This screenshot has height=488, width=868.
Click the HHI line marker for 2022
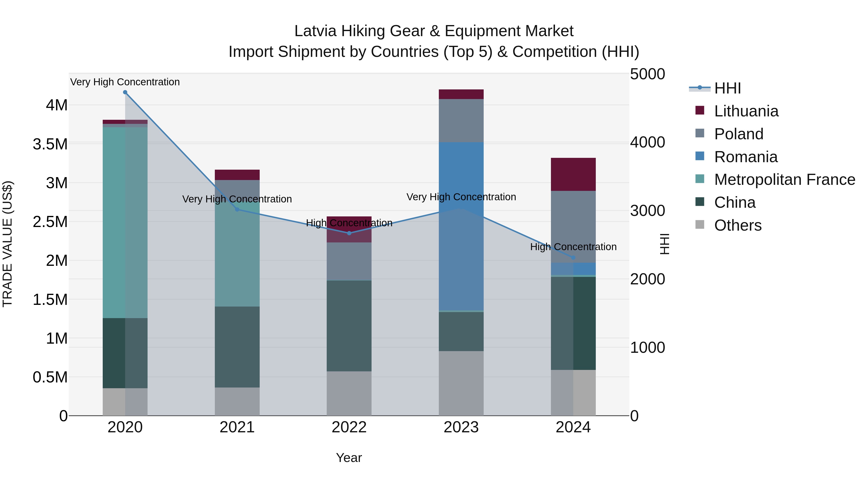(x=349, y=233)
